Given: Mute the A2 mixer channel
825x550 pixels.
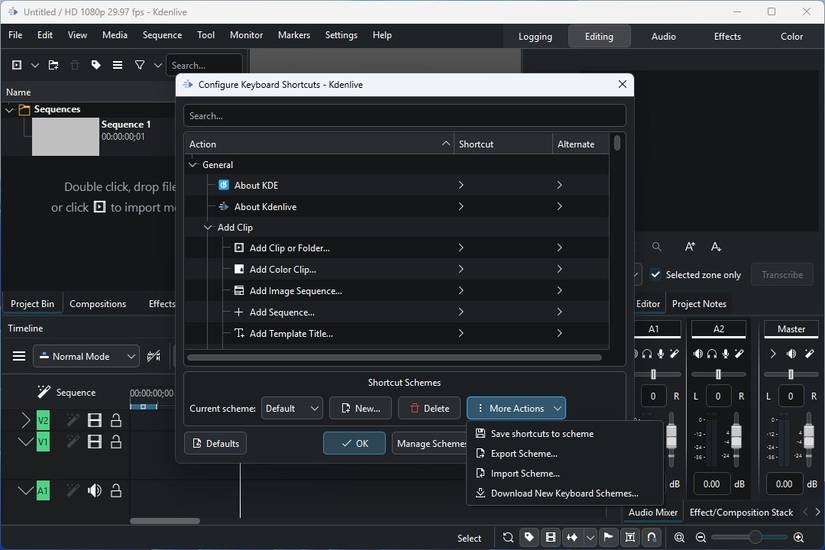Looking at the screenshot, I should 698,354.
